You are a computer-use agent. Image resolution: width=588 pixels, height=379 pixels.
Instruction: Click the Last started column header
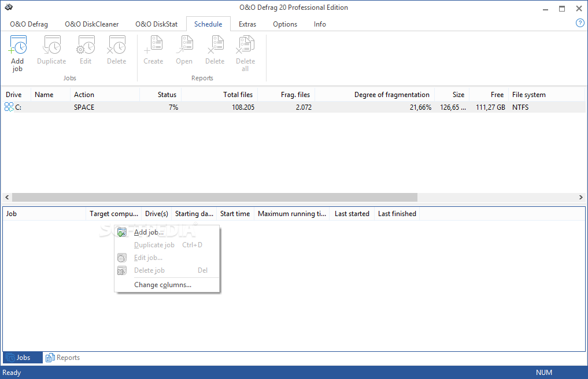click(352, 214)
